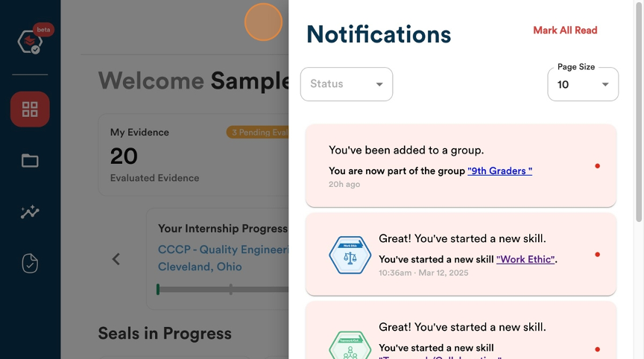This screenshot has height=359, width=644.
Task: Click the Work Ethic hexagon badge icon
Action: [x=350, y=255]
